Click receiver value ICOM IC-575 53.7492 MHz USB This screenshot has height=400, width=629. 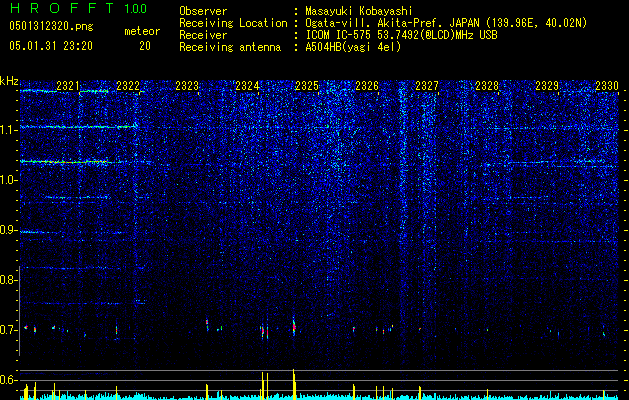[x=401, y=35]
